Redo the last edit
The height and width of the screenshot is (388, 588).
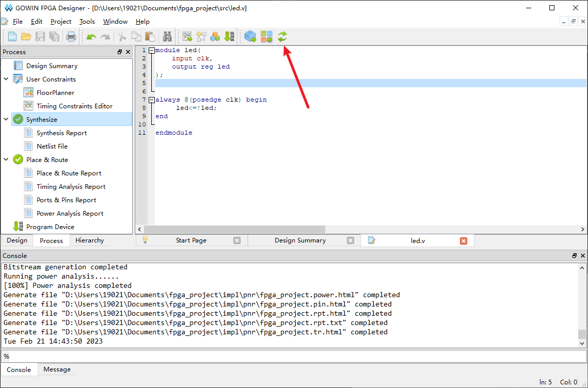click(x=105, y=37)
